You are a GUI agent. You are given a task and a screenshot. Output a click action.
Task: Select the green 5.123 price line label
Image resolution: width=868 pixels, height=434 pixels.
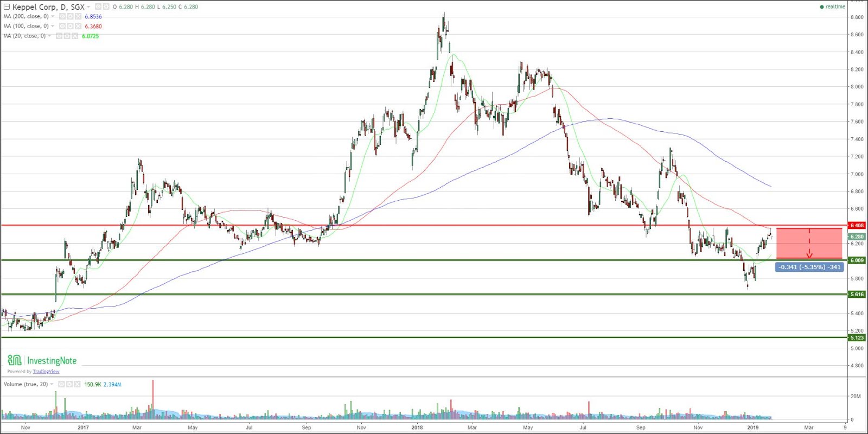[x=857, y=337]
